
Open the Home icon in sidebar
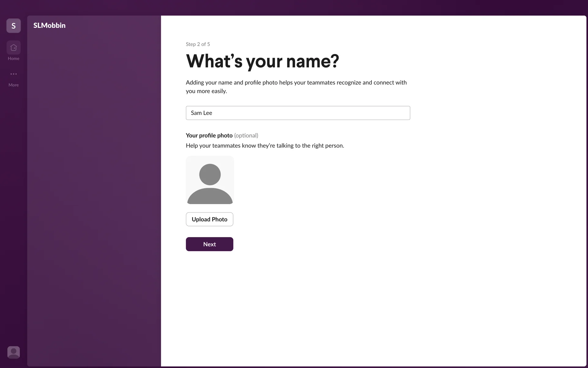pos(13,48)
